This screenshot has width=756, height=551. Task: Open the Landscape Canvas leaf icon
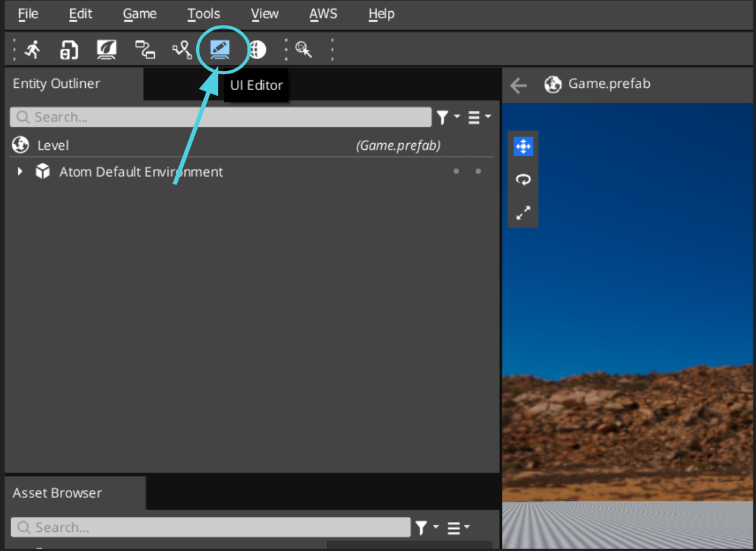pyautogui.click(x=106, y=50)
